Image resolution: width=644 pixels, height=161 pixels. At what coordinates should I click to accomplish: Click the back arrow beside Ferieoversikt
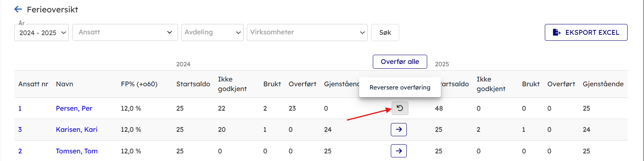(x=18, y=9)
